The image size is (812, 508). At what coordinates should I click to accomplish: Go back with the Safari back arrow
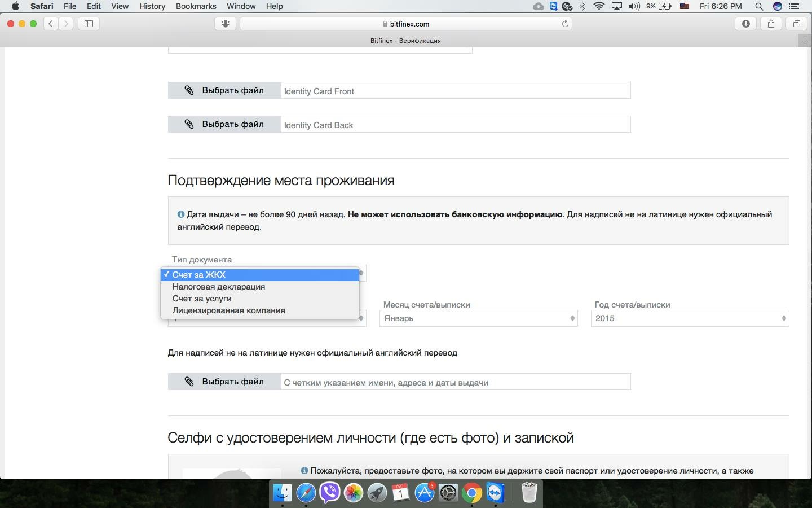(51, 24)
